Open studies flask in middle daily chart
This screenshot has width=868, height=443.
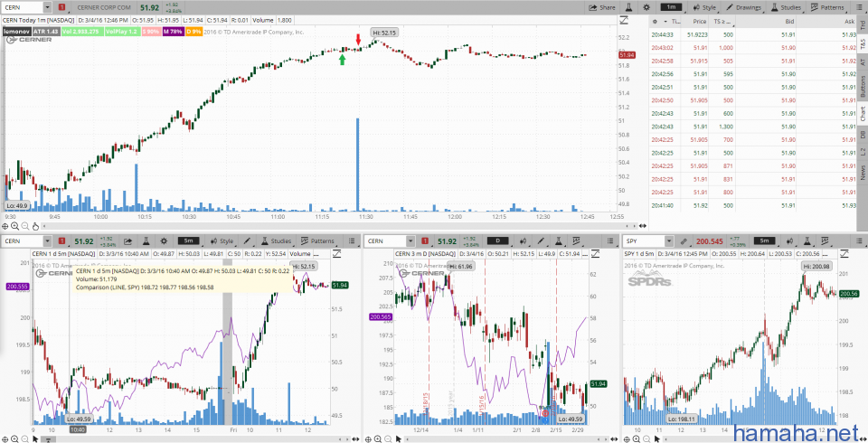pyautogui.click(x=559, y=240)
